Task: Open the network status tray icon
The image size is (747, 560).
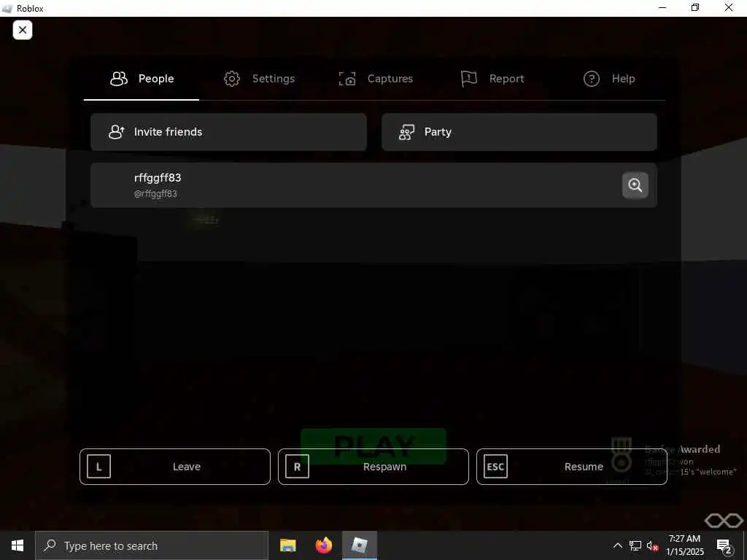Action: (635, 545)
